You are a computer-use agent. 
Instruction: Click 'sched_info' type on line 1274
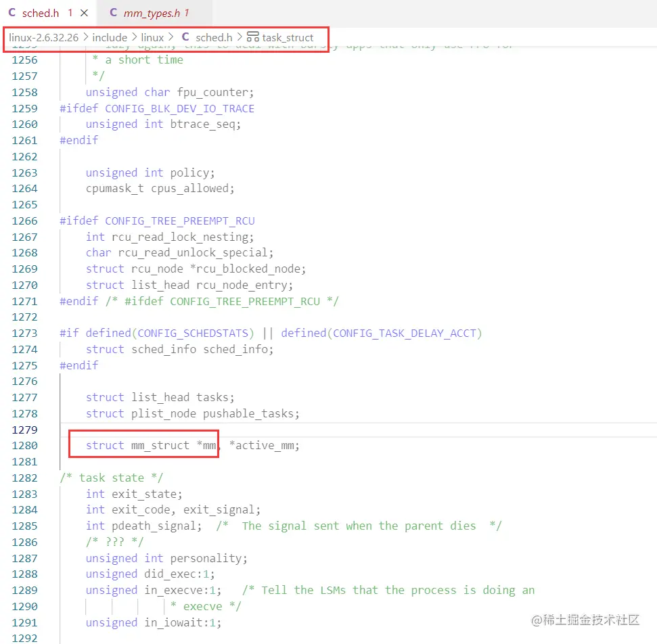point(164,350)
